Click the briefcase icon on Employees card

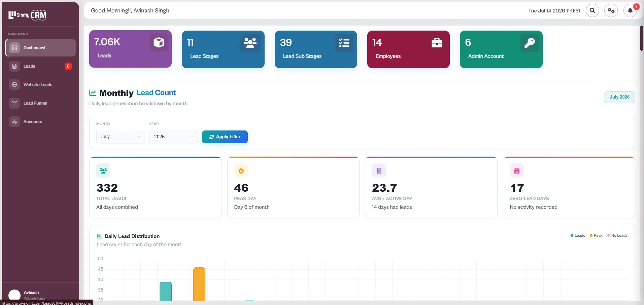437,43
